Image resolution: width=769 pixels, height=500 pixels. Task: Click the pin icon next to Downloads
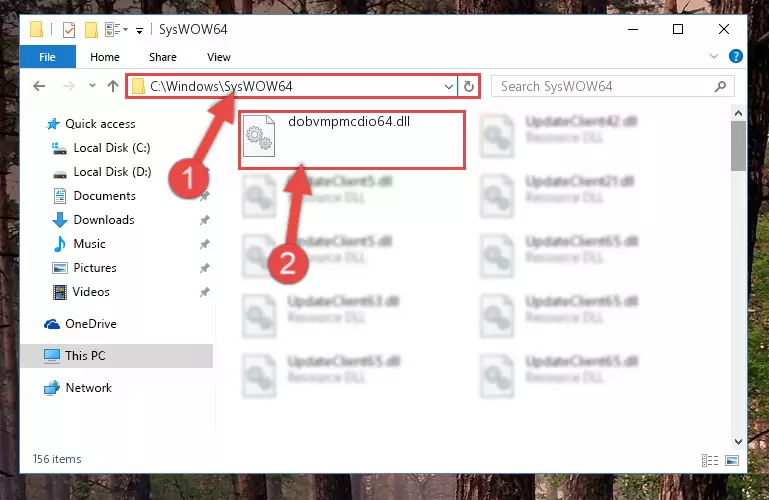pos(205,221)
